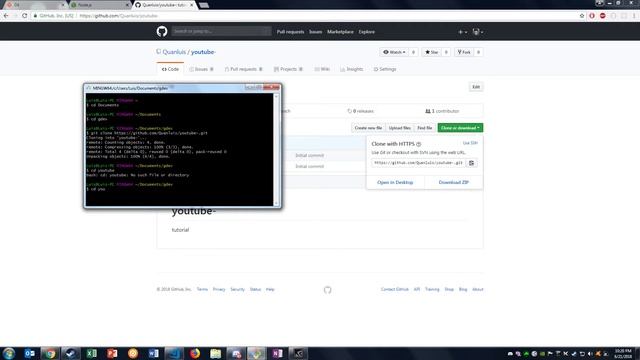Open PowerPoint from the taskbar
Viewport: 640px width, 360px height.
coord(112,353)
